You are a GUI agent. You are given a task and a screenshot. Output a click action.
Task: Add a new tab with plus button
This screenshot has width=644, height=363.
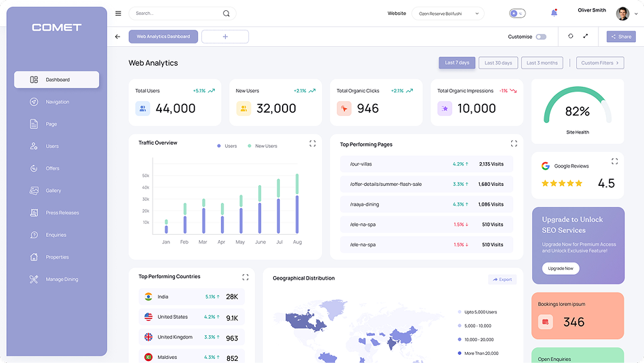point(225,37)
